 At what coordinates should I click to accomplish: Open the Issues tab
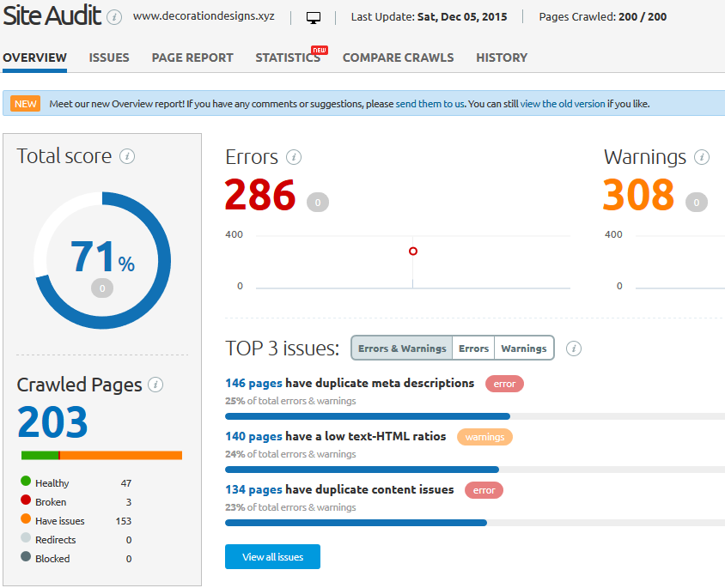pos(109,58)
